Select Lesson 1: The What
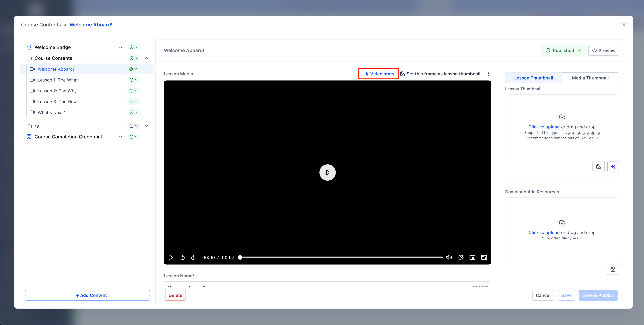Image resolution: width=644 pixels, height=325 pixels. click(57, 80)
